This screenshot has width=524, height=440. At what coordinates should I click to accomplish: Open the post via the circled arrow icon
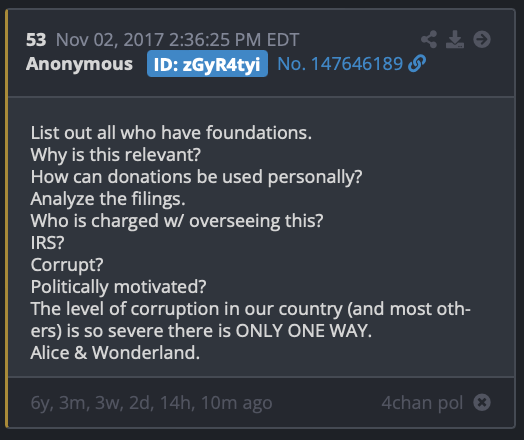click(482, 39)
